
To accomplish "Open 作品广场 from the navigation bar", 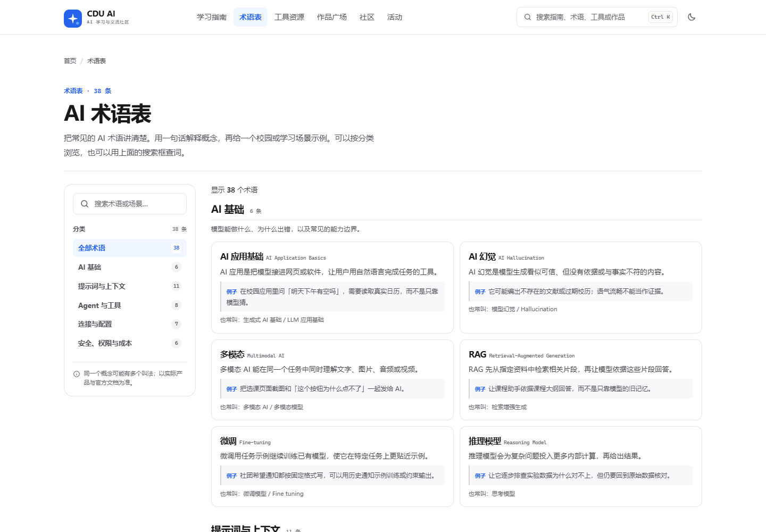I will coord(332,17).
